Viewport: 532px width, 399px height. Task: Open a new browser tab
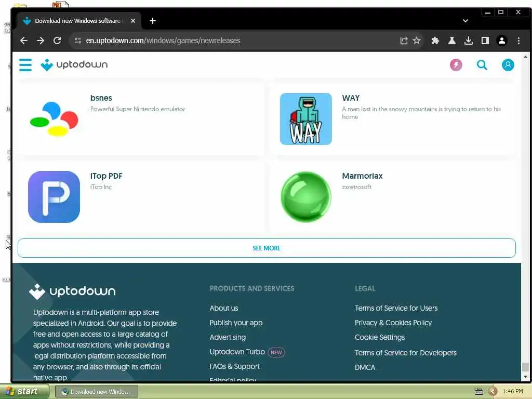[x=153, y=21]
